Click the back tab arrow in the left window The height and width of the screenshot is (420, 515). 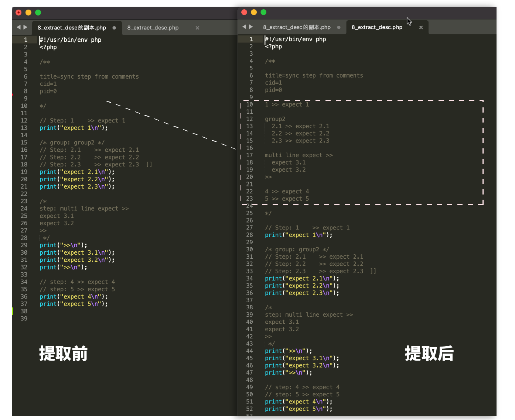(18, 27)
